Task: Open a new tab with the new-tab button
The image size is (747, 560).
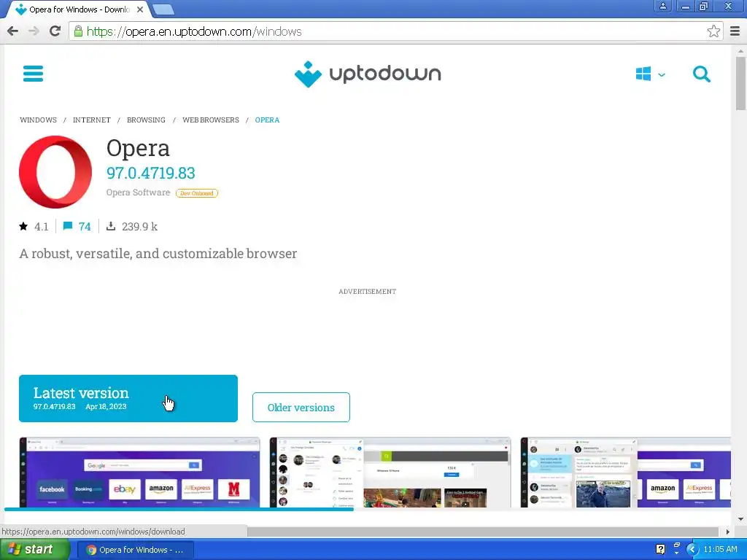Action: point(163,9)
